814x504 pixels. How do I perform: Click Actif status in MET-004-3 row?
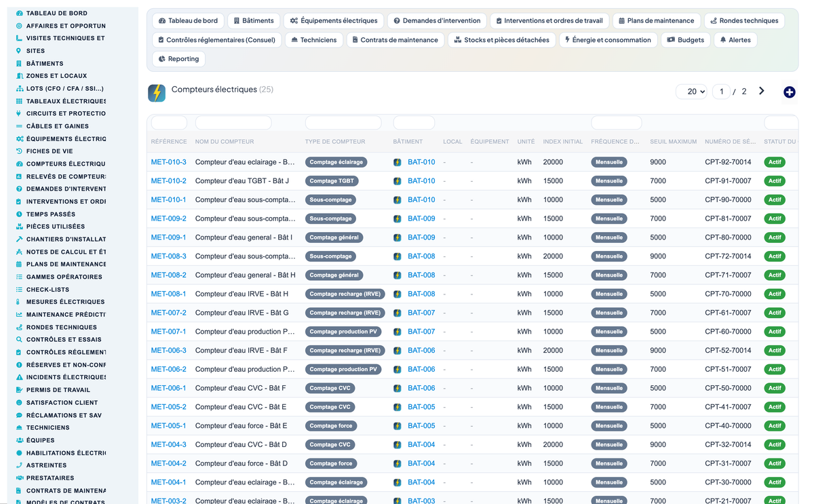[775, 445]
